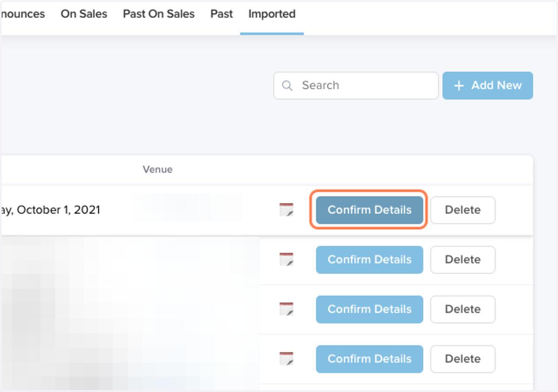Confirm Details in the fourth event row
Image resolution: width=558 pixels, height=392 pixels.
[370, 359]
